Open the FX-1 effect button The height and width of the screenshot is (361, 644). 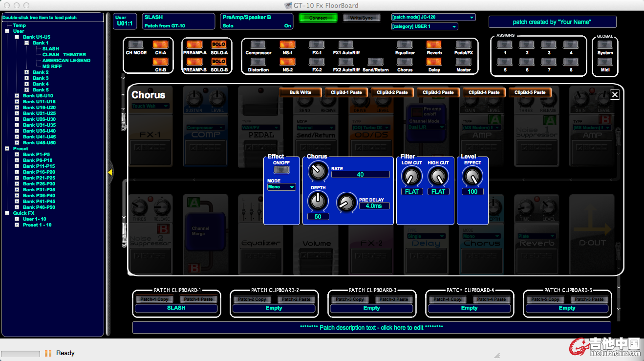317,45
